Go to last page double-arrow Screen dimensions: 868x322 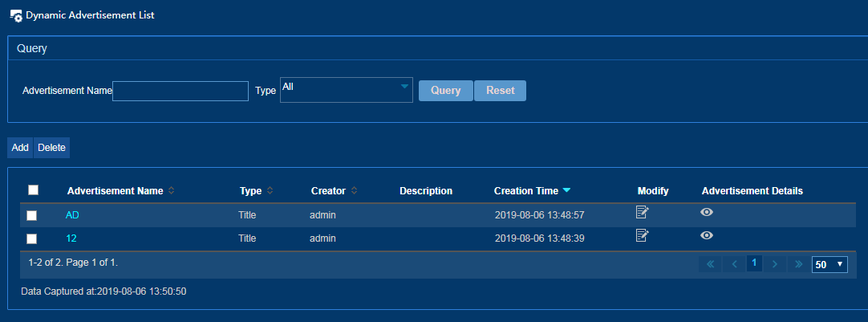798,264
